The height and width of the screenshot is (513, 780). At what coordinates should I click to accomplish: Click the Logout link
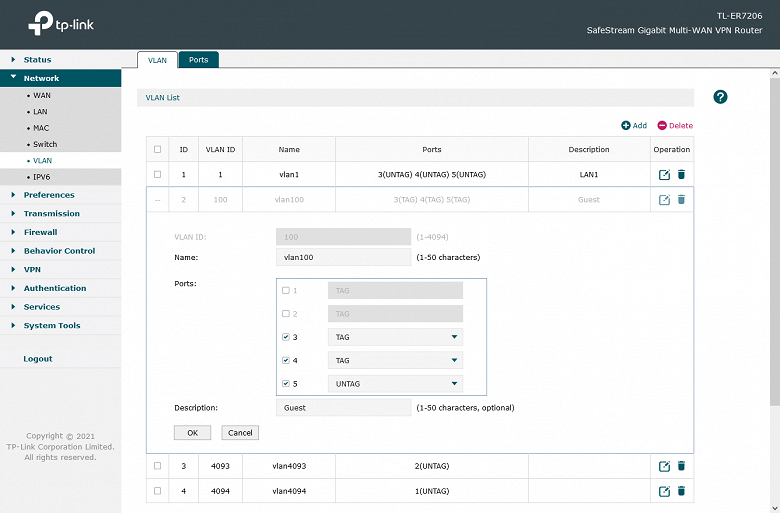38,359
